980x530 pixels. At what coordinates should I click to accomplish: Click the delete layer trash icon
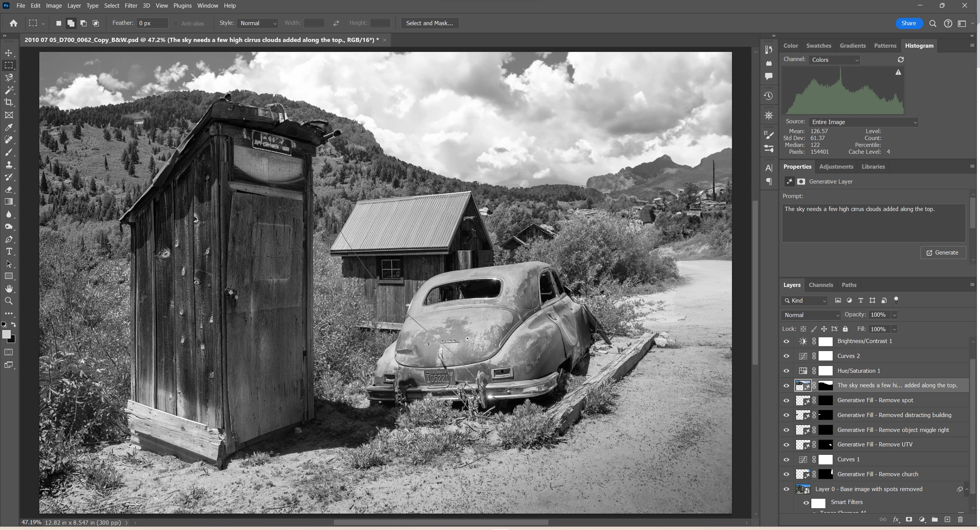coord(961,519)
